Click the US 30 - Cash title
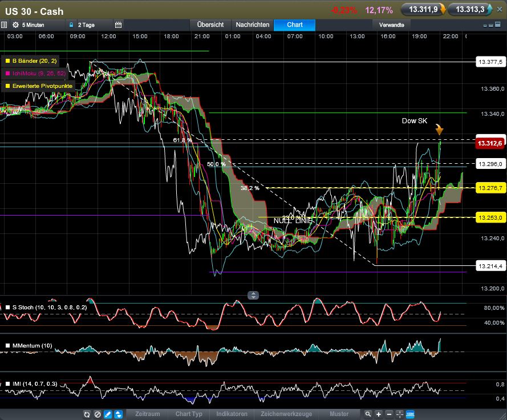507x420 pixels. pyautogui.click(x=34, y=11)
